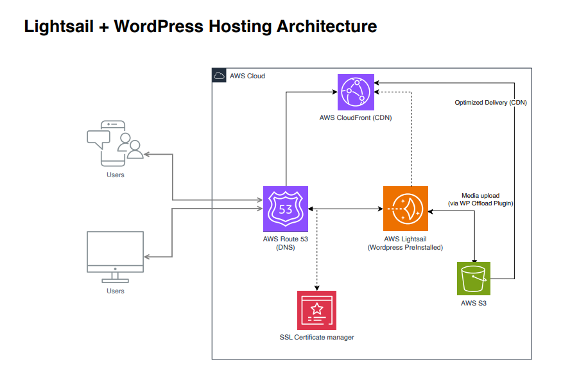Screen dimensions: 588x380
Task: Click the 'Media upload (via WP Offload Plugin)' label
Action: click(480, 199)
